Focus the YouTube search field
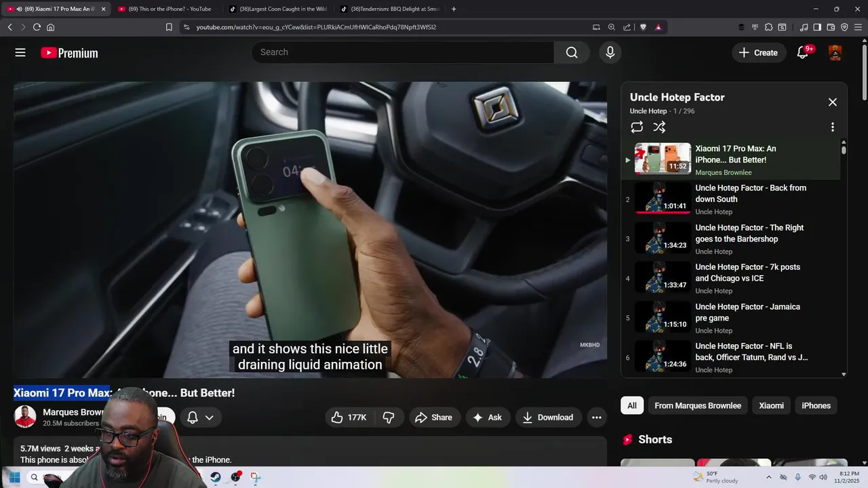868x488 pixels. (x=403, y=52)
